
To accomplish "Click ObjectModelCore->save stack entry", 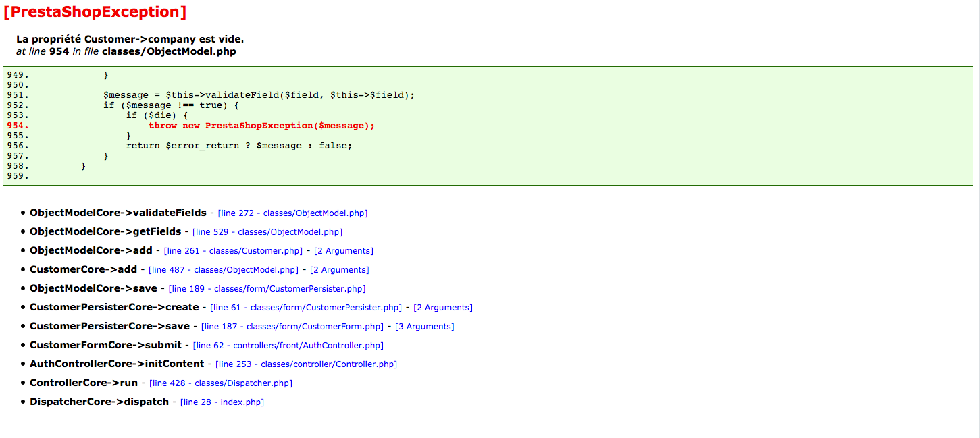I will point(93,288).
